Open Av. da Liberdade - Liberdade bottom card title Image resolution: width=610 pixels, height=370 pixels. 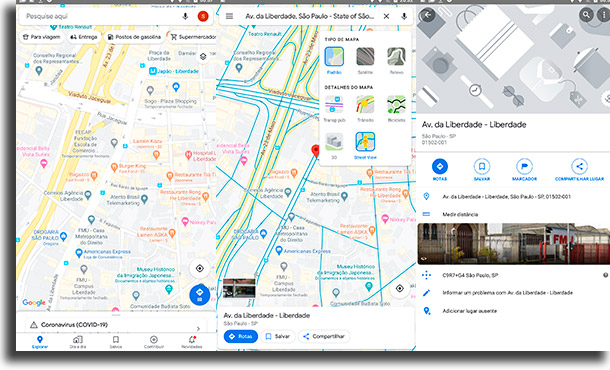click(x=266, y=316)
